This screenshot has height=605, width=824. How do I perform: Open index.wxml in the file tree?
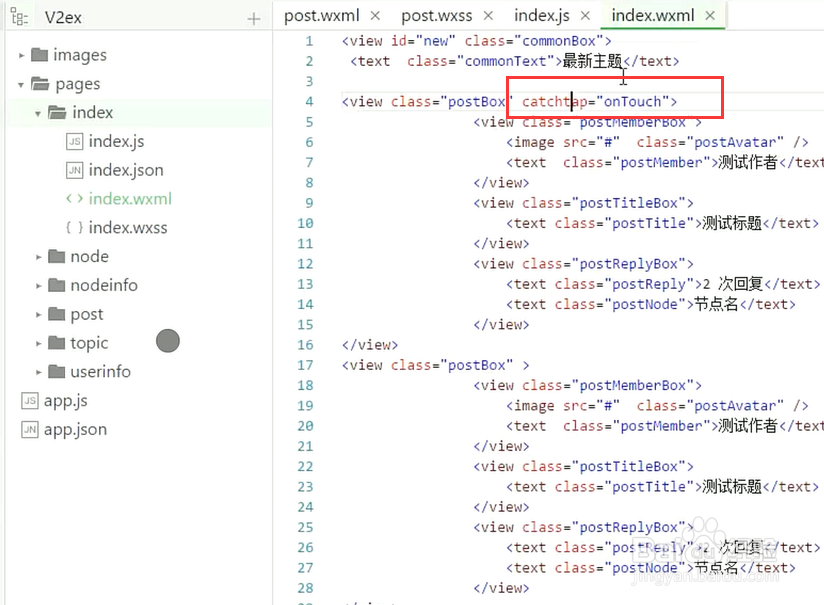130,199
